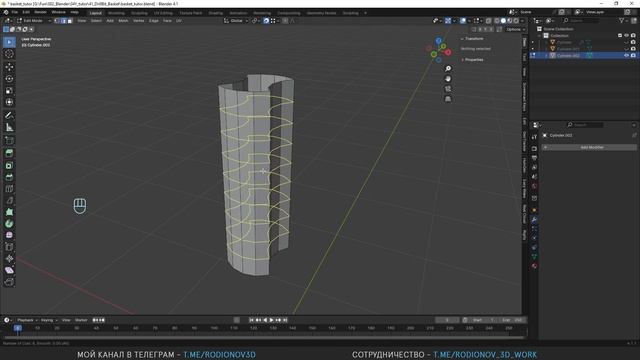Open viewport Options dropdown
Image resolution: width=640 pixels, height=360 pixels.
515,29
